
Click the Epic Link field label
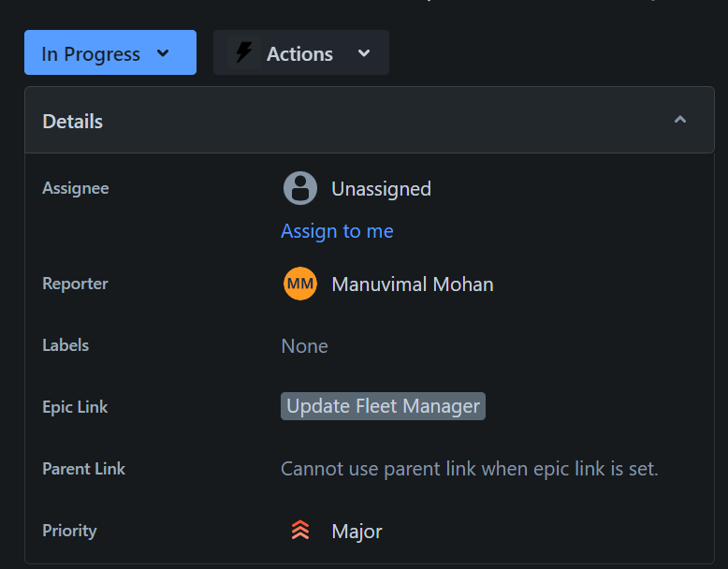(x=75, y=407)
